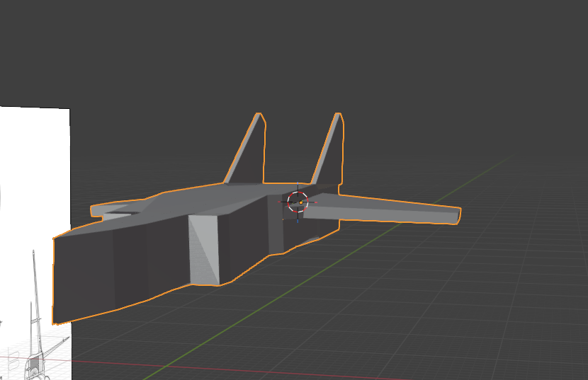
Task: Click the orange outline at nose bottom corner
Action: point(55,323)
